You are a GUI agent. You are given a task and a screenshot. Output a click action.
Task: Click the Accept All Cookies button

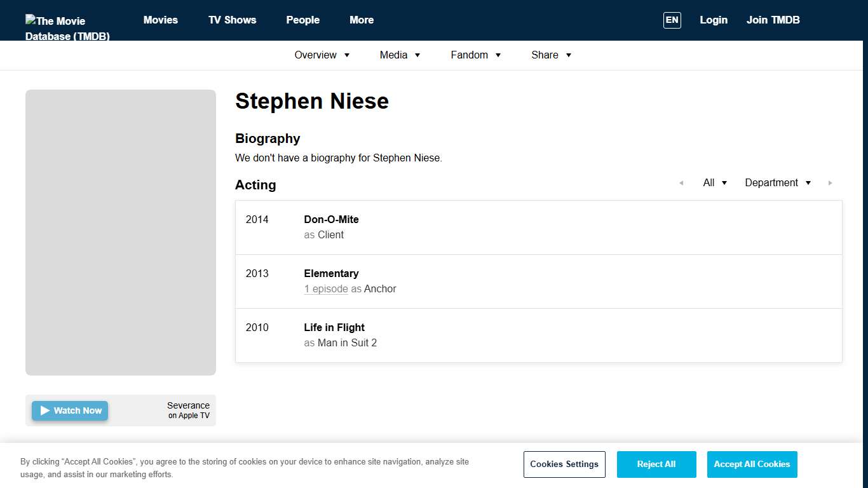click(752, 464)
